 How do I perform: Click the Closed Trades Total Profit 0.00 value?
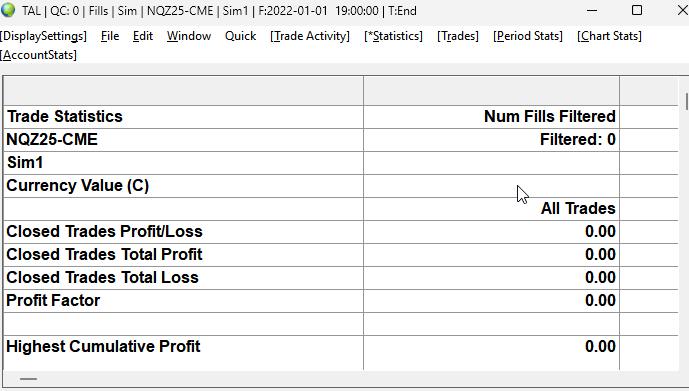click(x=600, y=254)
